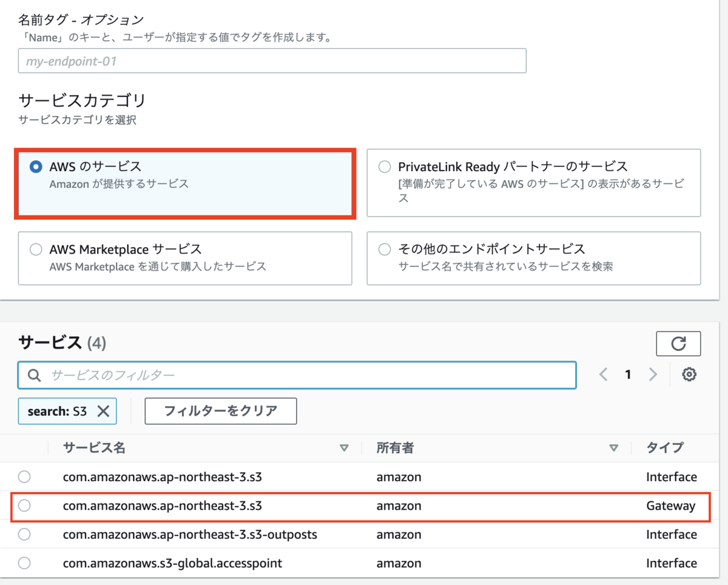
Task: Select AWS Marketplace サービス radio option
Action: (36, 249)
